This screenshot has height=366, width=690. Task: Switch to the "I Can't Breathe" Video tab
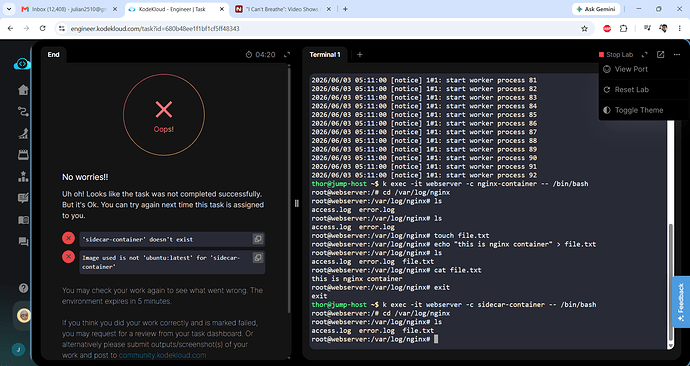[283, 9]
